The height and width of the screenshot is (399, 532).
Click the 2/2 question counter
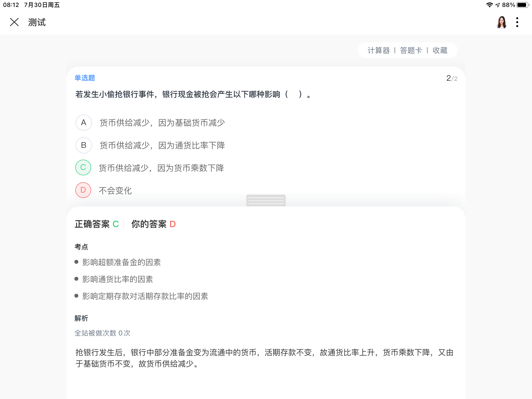pyautogui.click(x=451, y=78)
